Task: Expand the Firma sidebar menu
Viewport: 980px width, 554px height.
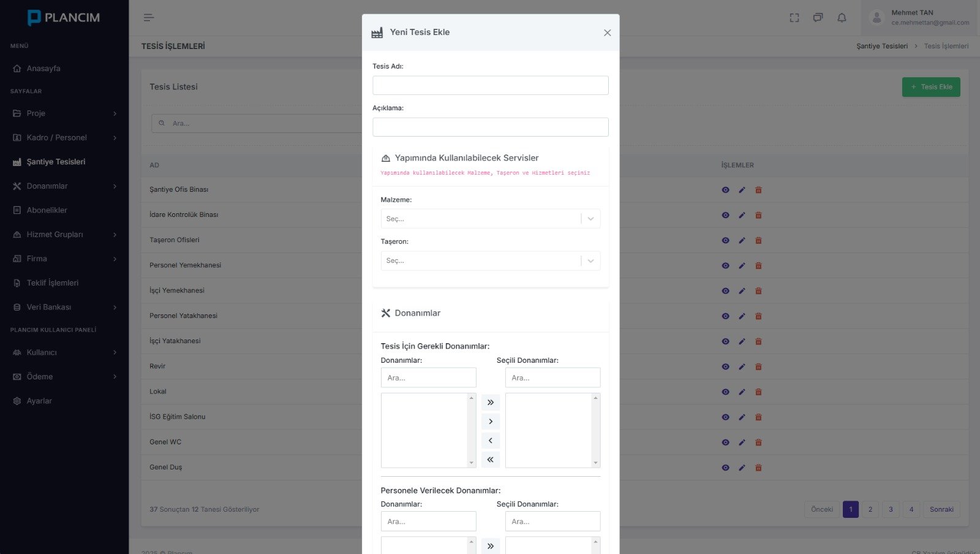Action: pyautogui.click(x=64, y=259)
